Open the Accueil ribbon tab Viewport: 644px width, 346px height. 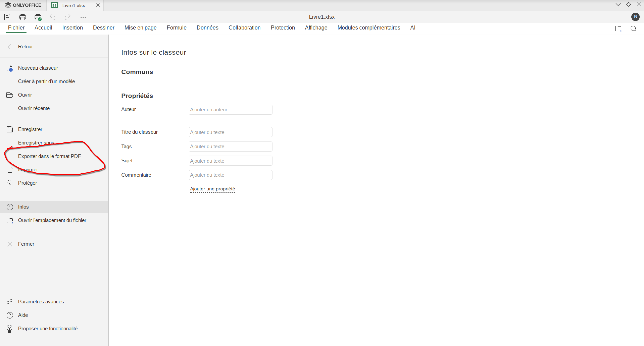click(43, 28)
